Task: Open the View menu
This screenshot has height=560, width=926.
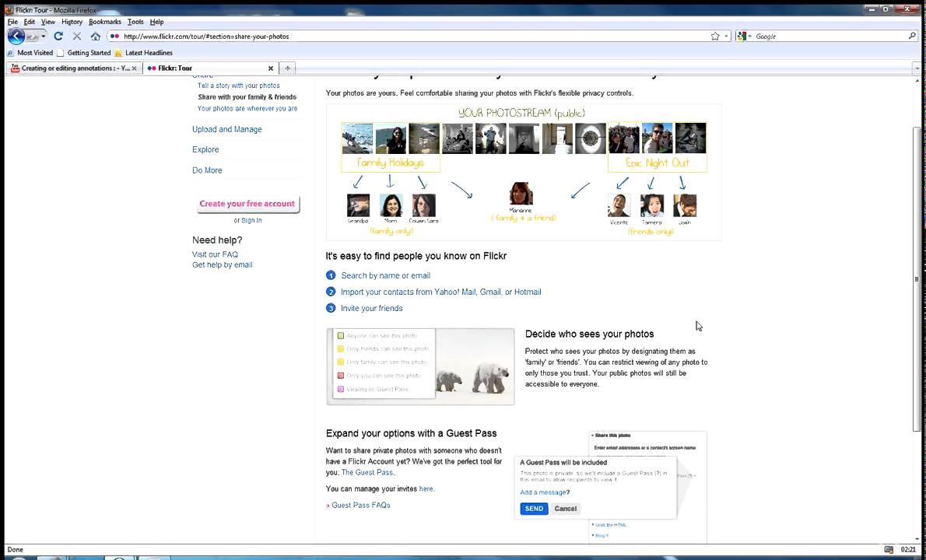Action: coord(48,22)
